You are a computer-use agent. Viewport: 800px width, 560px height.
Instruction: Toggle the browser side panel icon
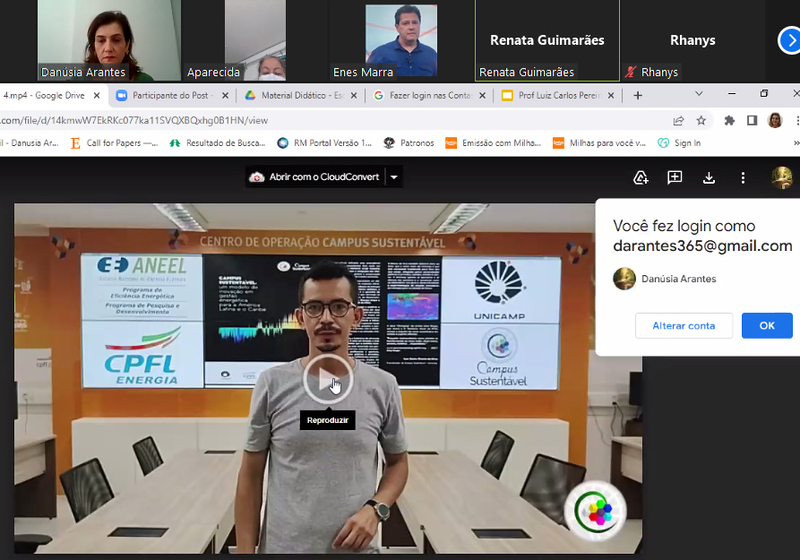click(752, 120)
